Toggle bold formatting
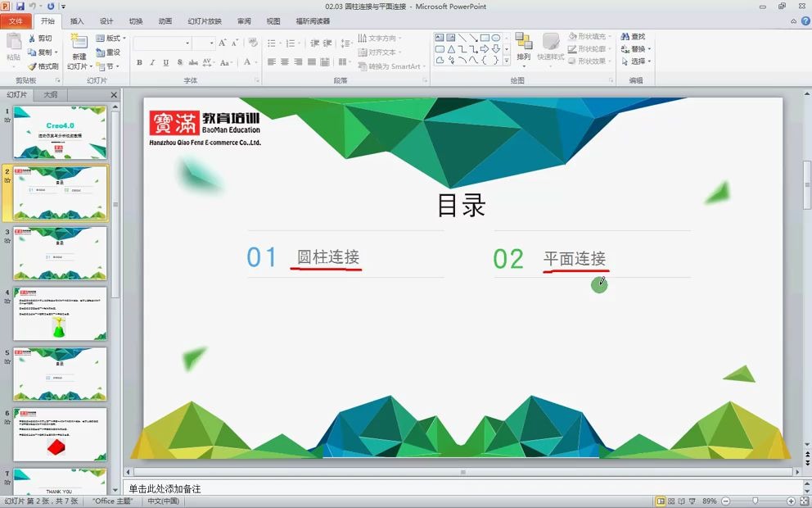Screen dimensions: 812x508 (138, 61)
